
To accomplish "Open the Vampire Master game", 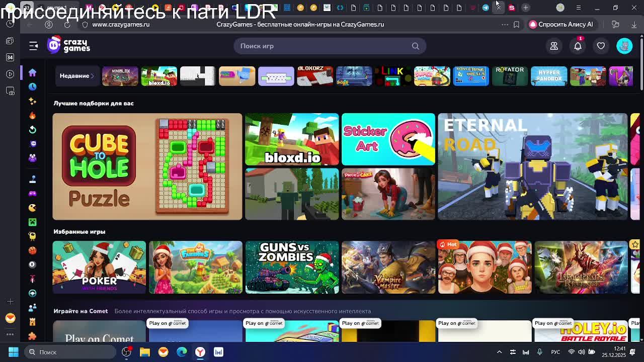I will [388, 267].
